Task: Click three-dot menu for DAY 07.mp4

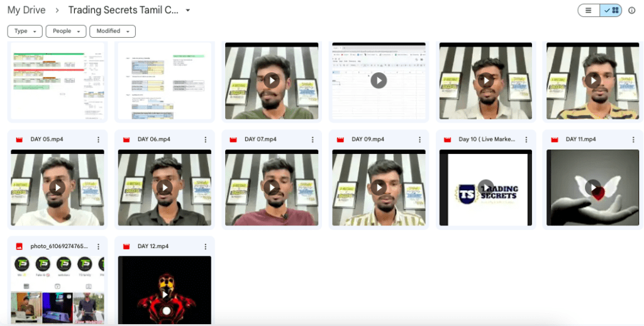Action: tap(312, 139)
